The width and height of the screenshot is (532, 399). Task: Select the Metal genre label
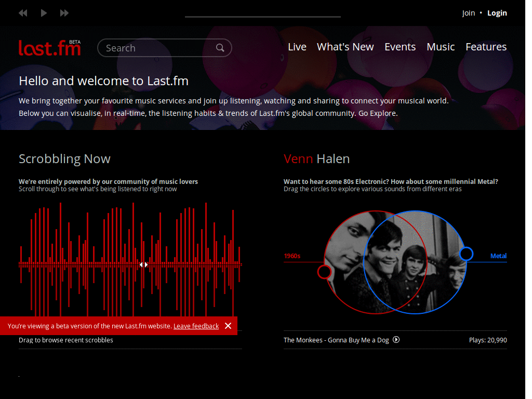[498, 256]
